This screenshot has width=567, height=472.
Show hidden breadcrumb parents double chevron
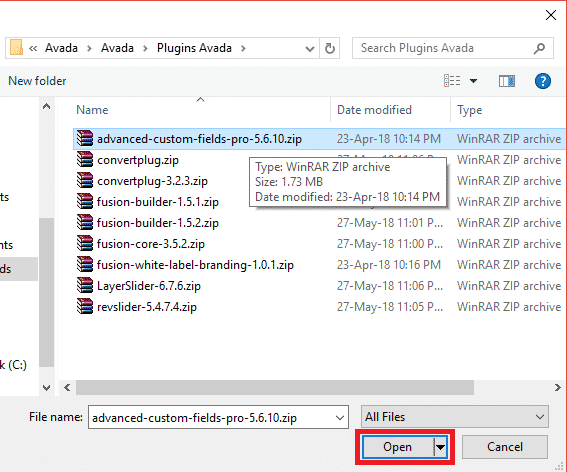click(x=33, y=48)
